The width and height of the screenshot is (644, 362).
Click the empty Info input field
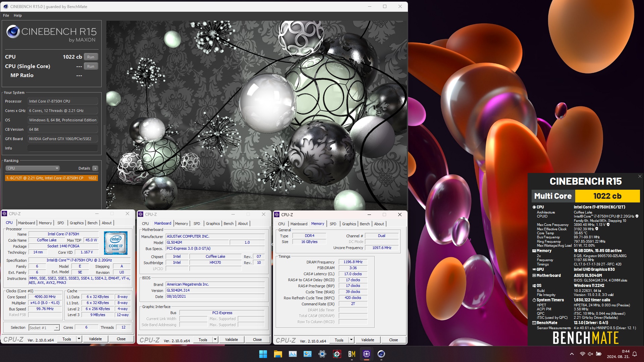tap(63, 148)
